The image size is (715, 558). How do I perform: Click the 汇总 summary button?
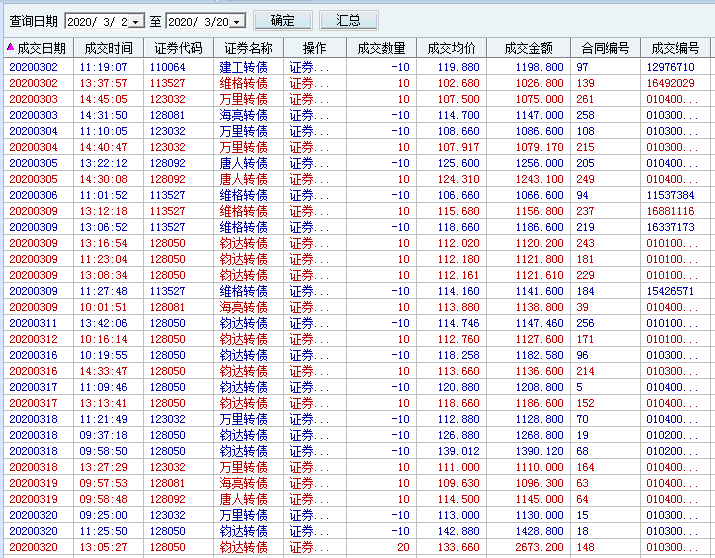[x=349, y=21]
